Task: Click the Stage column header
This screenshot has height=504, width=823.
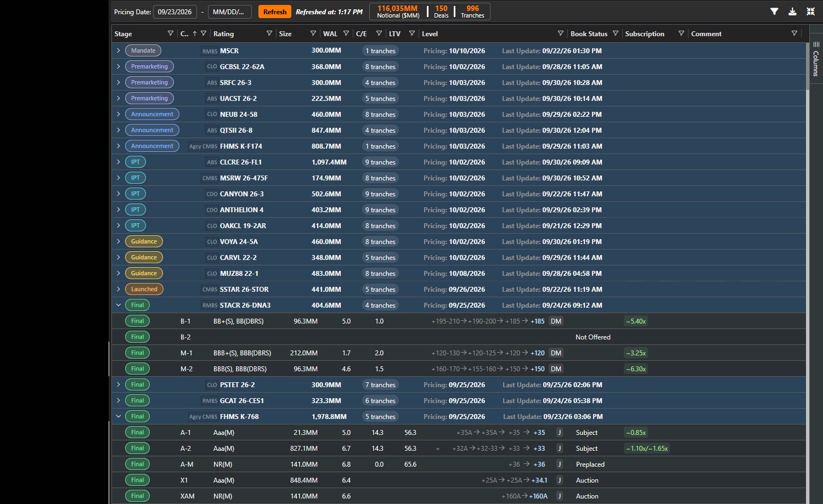Action: point(123,33)
